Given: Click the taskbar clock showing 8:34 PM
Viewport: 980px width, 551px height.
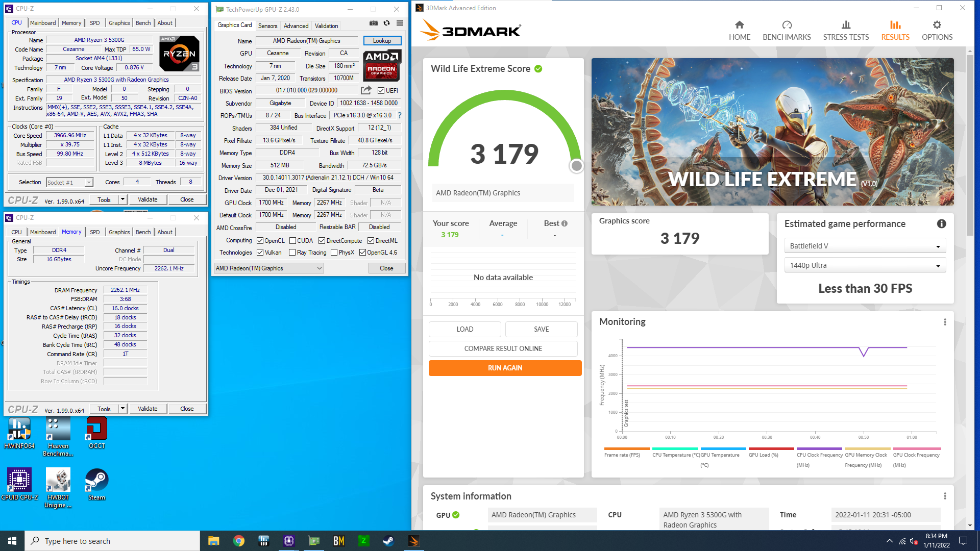Looking at the screenshot, I should (x=936, y=541).
